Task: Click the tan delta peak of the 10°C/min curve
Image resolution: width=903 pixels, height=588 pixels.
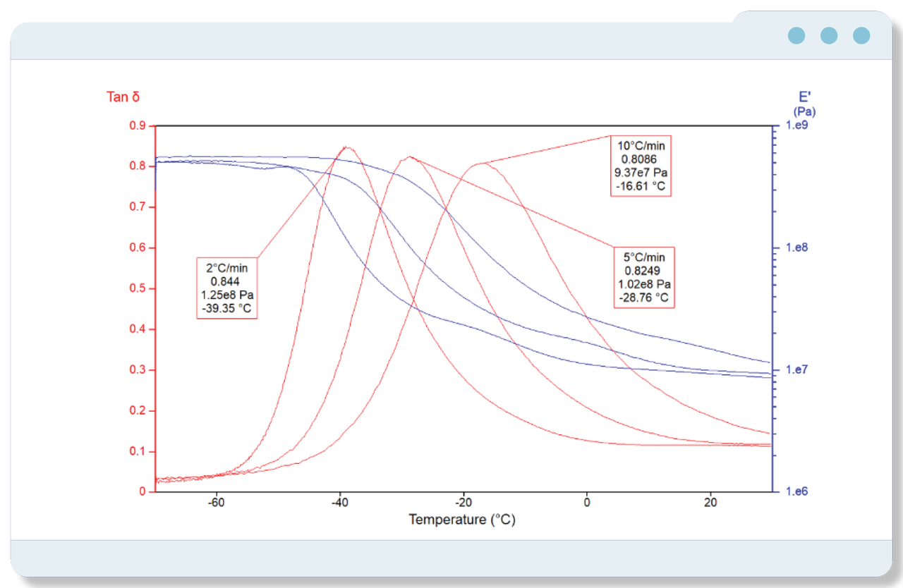Action: click(483, 164)
